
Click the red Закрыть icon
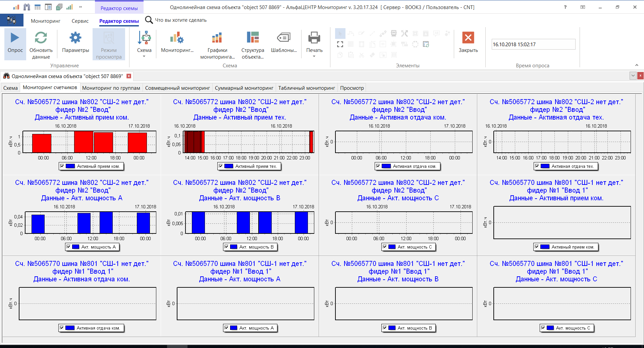pyautogui.click(x=468, y=38)
